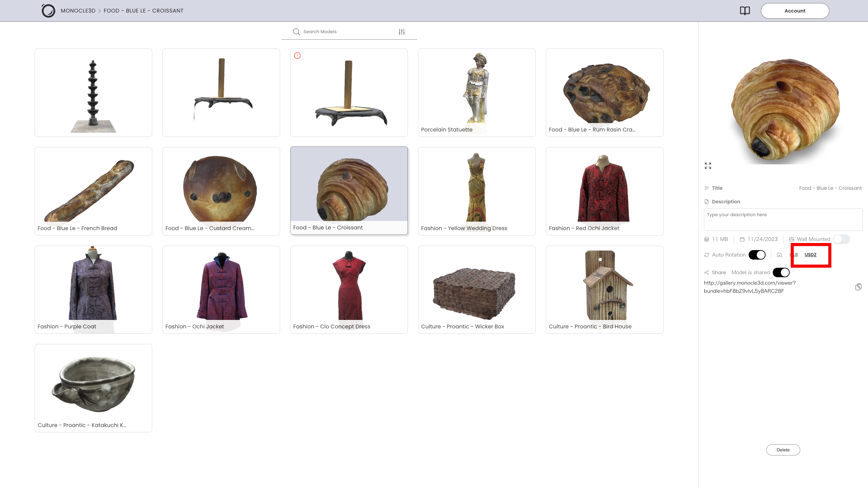Open the search filter settings icon
Screen dimensions: 868x488
click(402, 32)
